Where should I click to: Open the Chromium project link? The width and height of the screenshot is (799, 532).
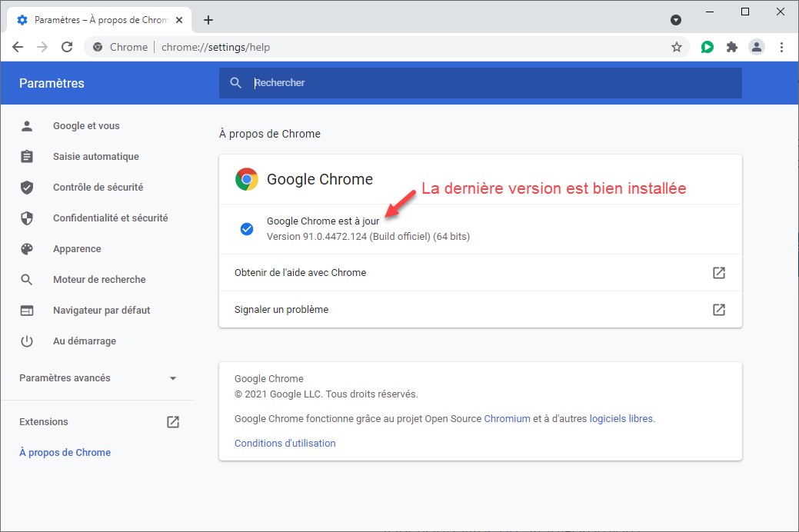[x=507, y=419]
